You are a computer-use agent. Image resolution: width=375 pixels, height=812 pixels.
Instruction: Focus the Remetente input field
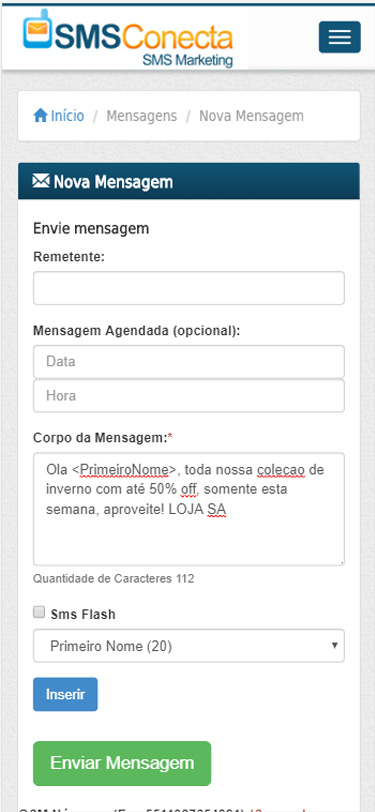click(189, 288)
